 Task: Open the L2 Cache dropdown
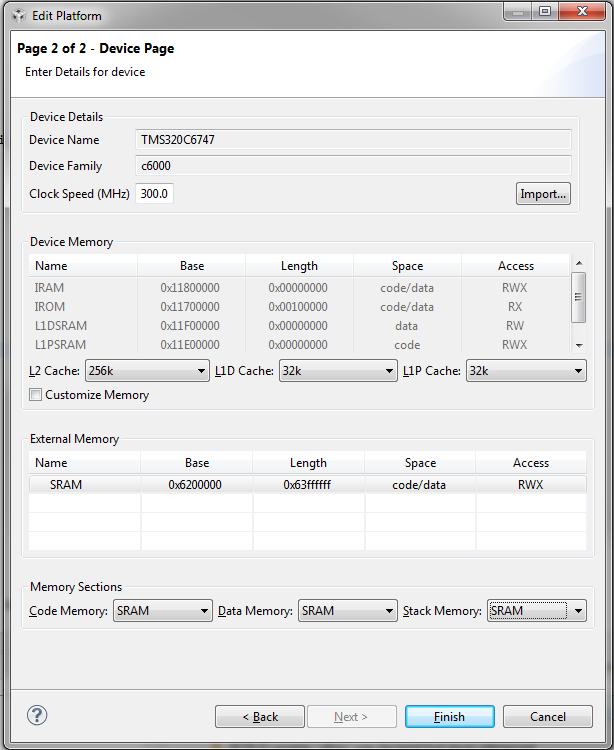pos(147,371)
